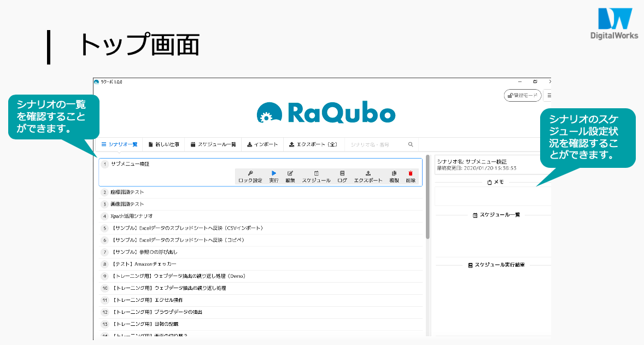Duplicate scenario with the 複製 icon

394,173
